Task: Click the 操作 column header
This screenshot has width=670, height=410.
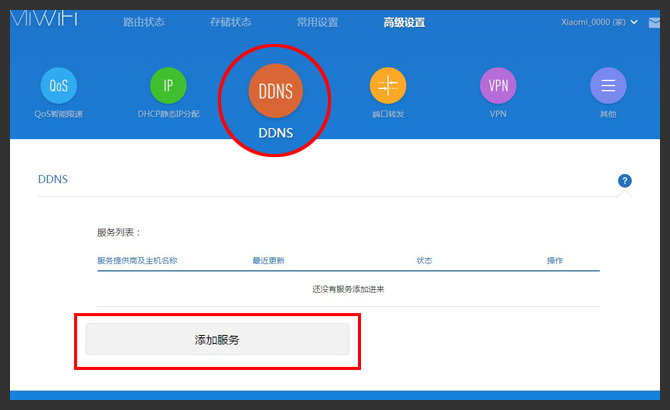Action: click(x=555, y=261)
